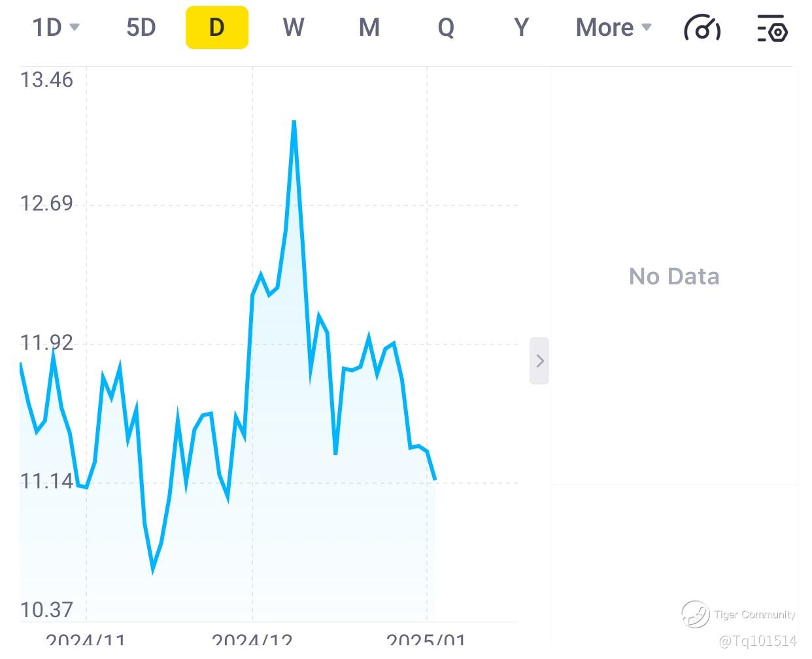
Task: Open the 1D timeframe dropdown
Action: [x=56, y=27]
